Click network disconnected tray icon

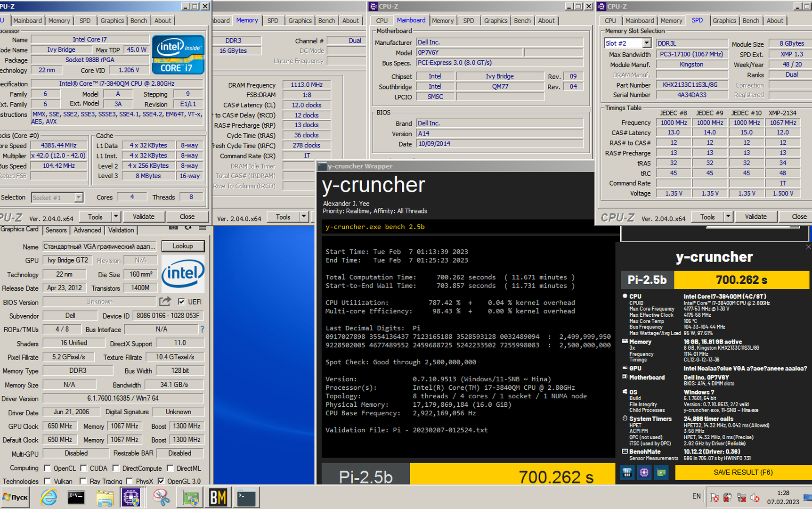tap(741, 497)
